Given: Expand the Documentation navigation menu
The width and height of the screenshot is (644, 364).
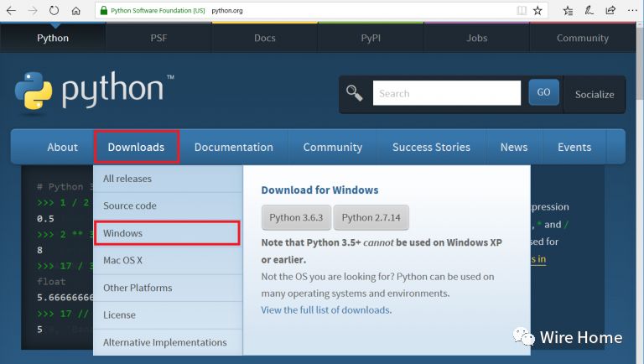Looking at the screenshot, I should coord(234,147).
